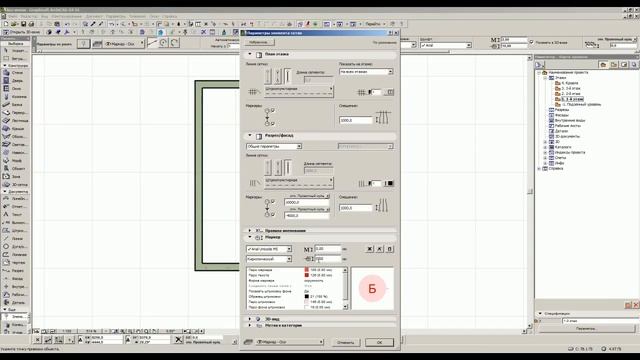Expand the Метки и категории panel

point(250,325)
